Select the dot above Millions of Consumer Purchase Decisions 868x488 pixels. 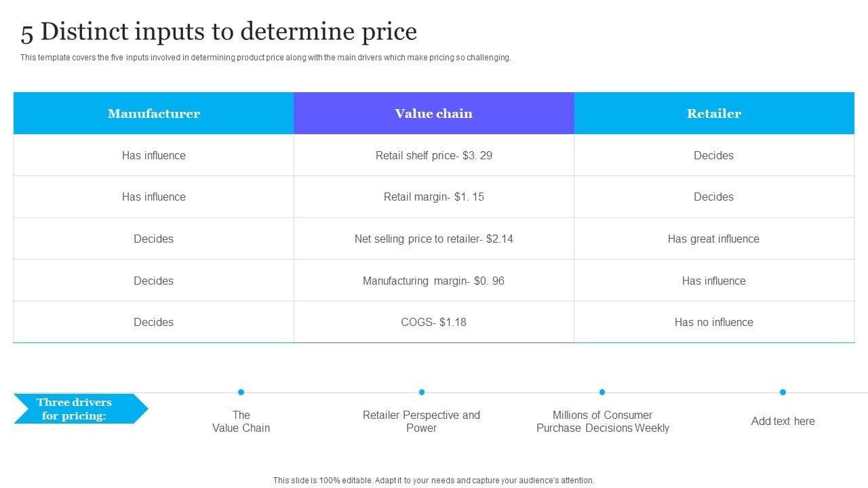[x=602, y=392]
